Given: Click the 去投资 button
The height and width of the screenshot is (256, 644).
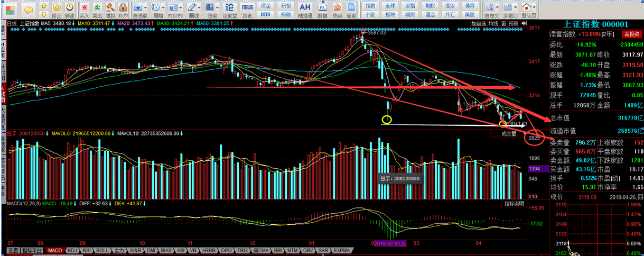Looking at the screenshot, I should coord(632,34).
